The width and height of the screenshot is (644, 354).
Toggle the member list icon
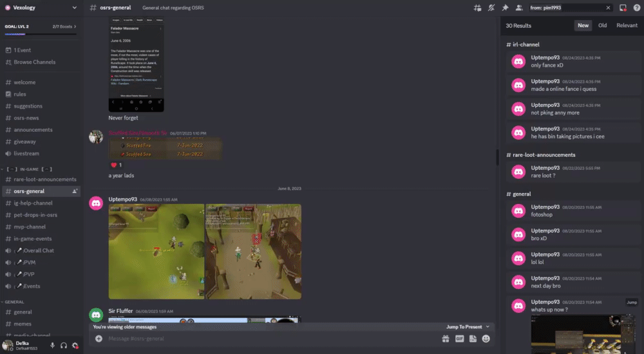tap(519, 8)
